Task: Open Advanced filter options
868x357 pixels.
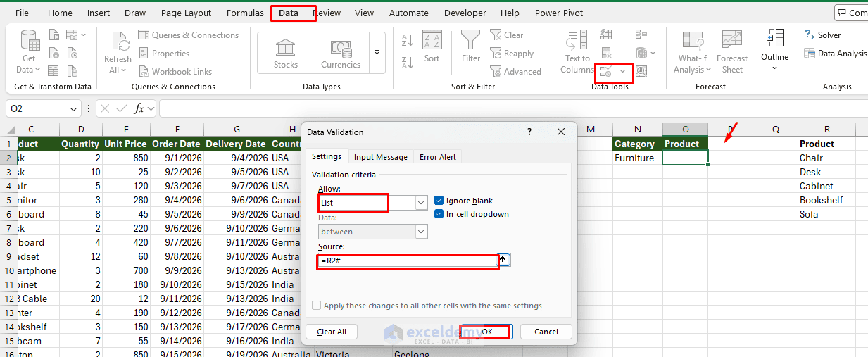Action: [515, 71]
